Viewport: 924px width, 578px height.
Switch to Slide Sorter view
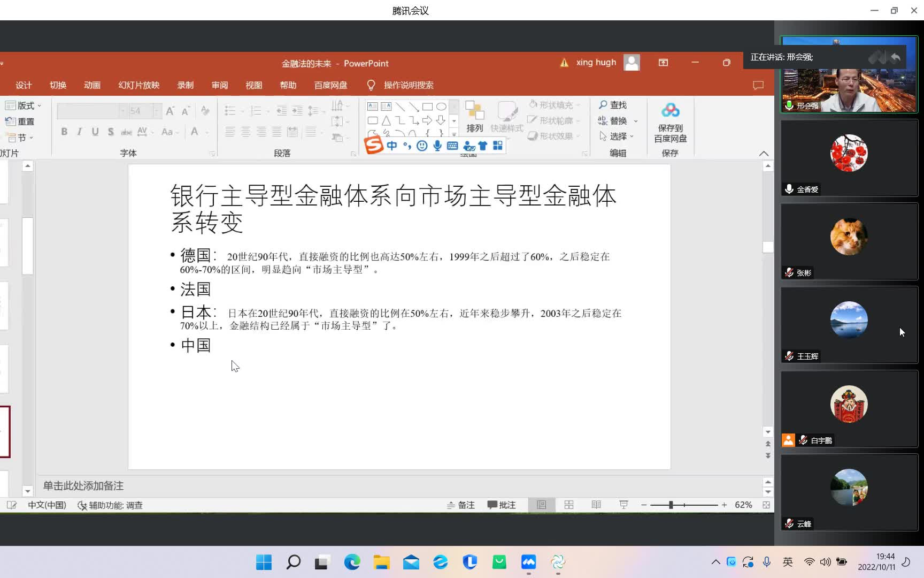pyautogui.click(x=569, y=505)
